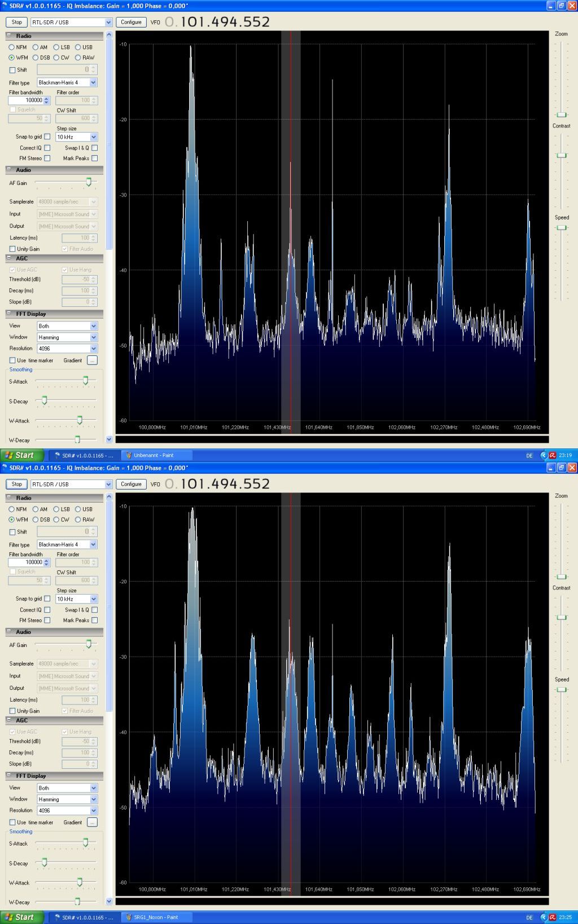Image resolution: width=578 pixels, height=924 pixels.
Task: Select the USB radio mode in the lower window
Action: pyautogui.click(x=78, y=509)
